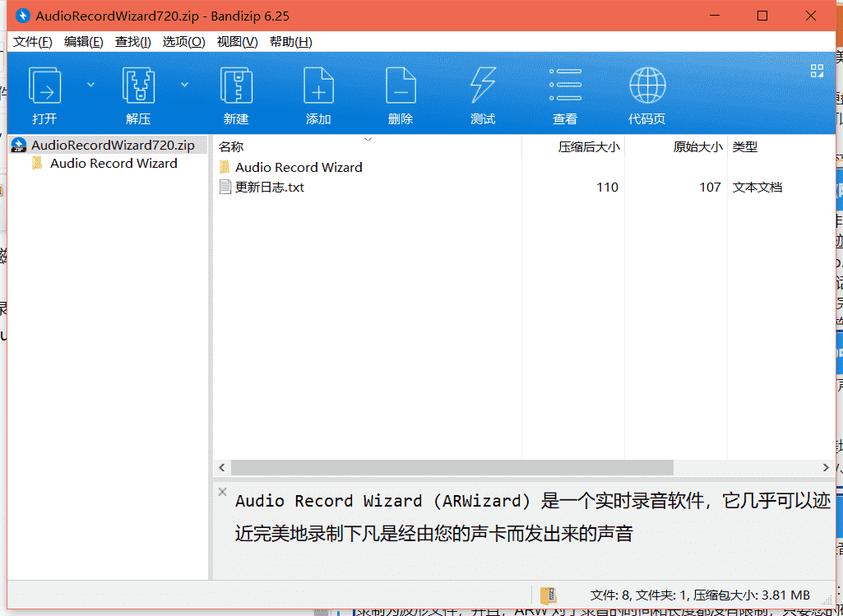Click the 删除 (Delete) file icon

coord(401,85)
